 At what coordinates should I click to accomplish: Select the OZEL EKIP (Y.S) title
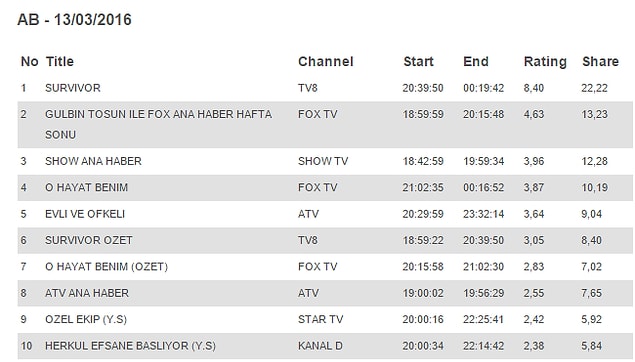[86, 319]
